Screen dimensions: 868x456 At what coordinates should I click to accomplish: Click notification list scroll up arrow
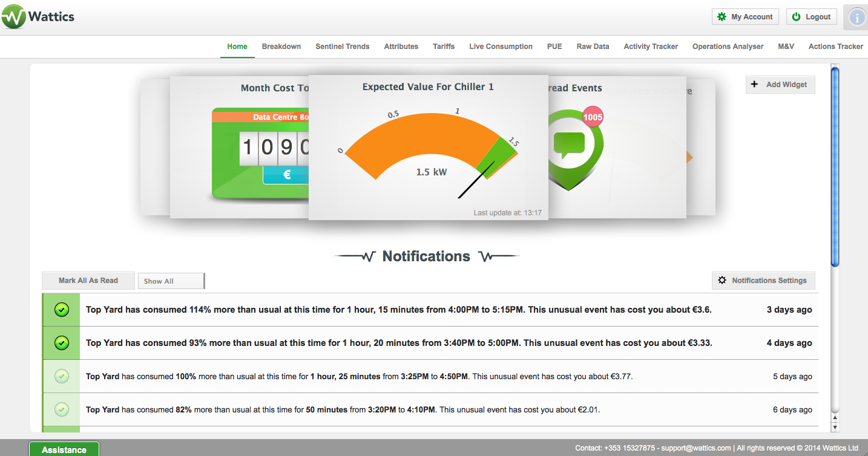tap(835, 418)
